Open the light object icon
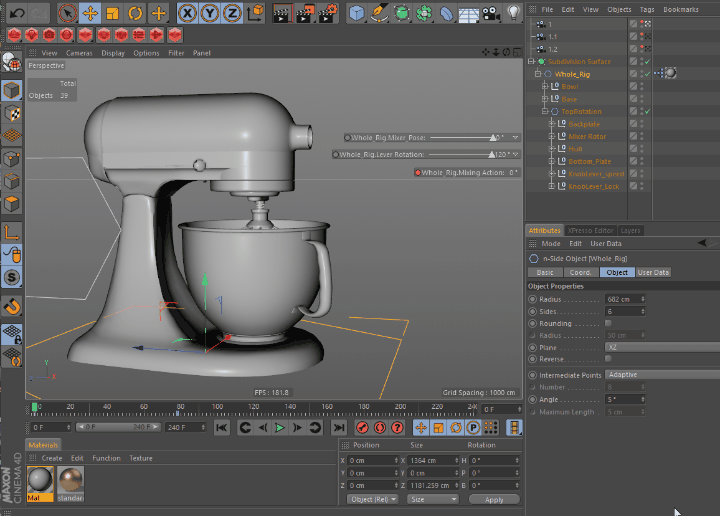 point(514,13)
